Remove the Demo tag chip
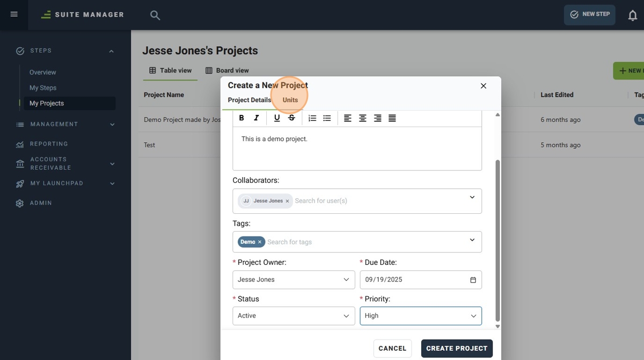The height and width of the screenshot is (360, 644). [x=260, y=242]
